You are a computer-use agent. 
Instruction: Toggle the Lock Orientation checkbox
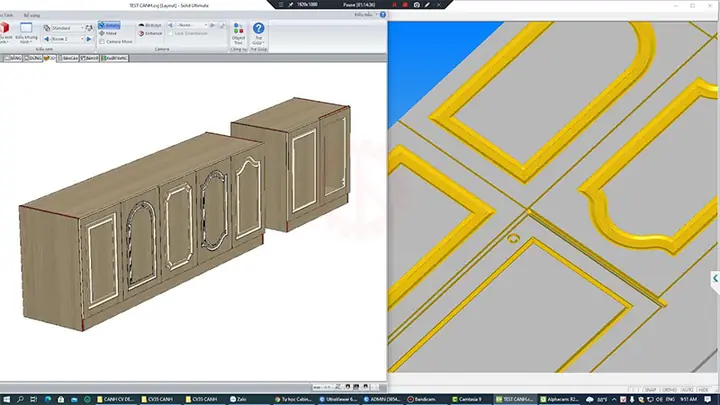(171, 34)
